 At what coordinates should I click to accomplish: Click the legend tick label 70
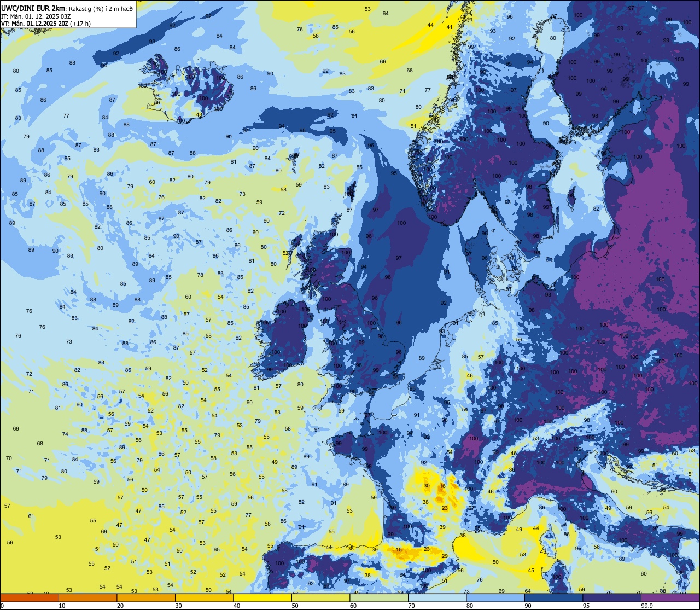click(x=411, y=606)
